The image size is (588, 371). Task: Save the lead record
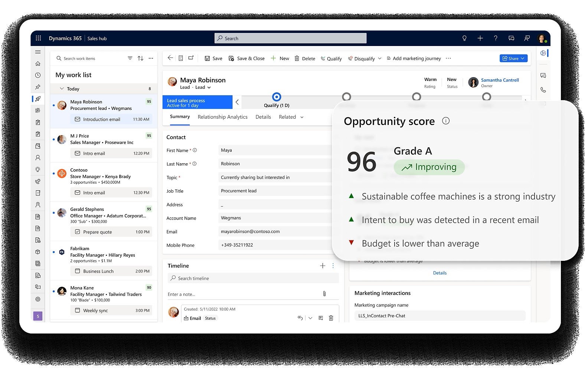click(x=213, y=58)
